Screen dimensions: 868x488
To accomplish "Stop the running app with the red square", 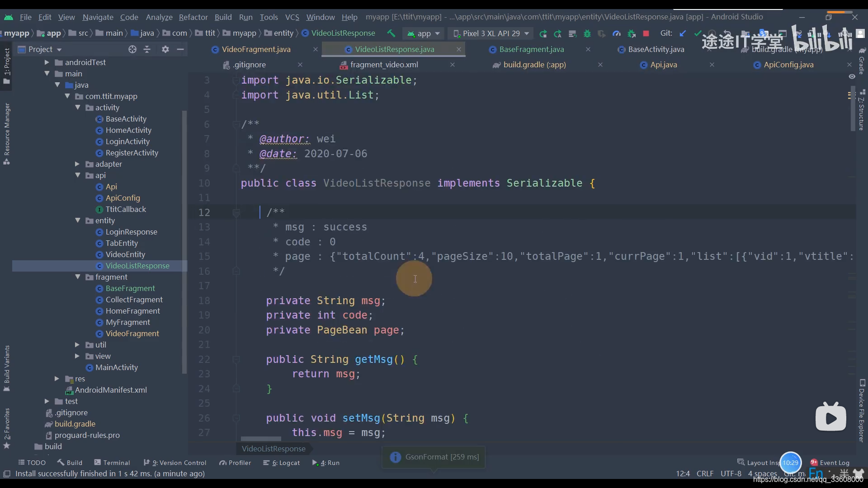I will (646, 33).
